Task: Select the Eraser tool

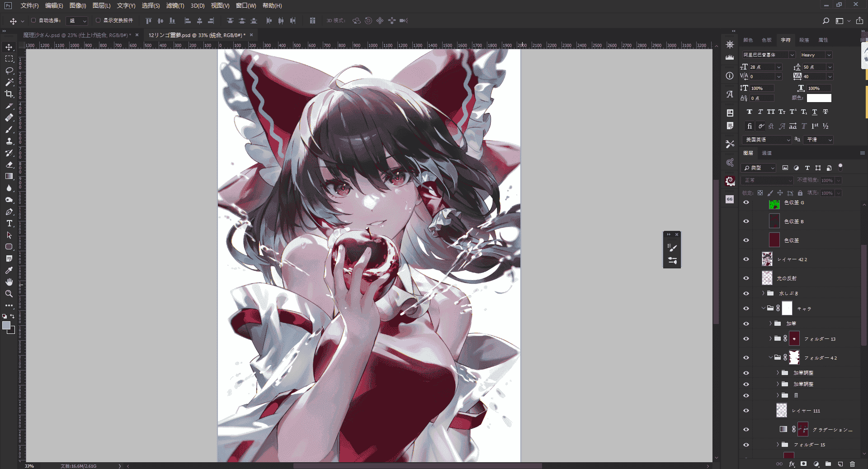Action: (x=9, y=164)
